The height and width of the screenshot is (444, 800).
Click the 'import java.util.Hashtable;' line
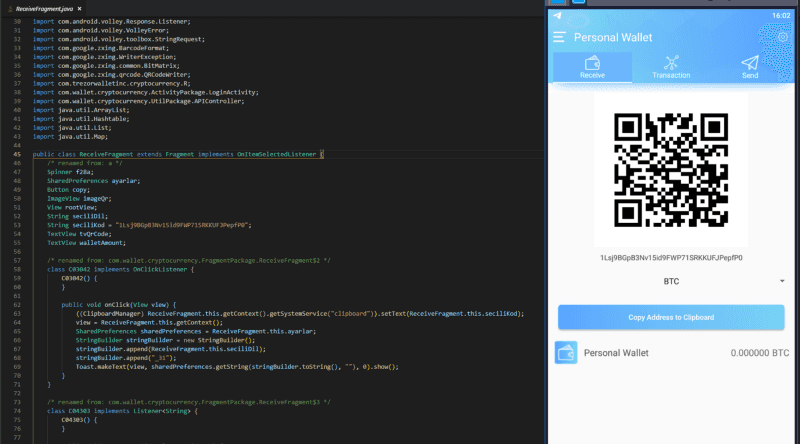click(x=81, y=119)
